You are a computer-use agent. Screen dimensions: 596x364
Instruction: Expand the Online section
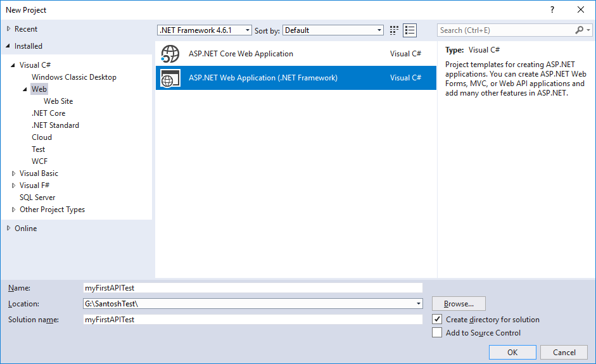(x=8, y=229)
